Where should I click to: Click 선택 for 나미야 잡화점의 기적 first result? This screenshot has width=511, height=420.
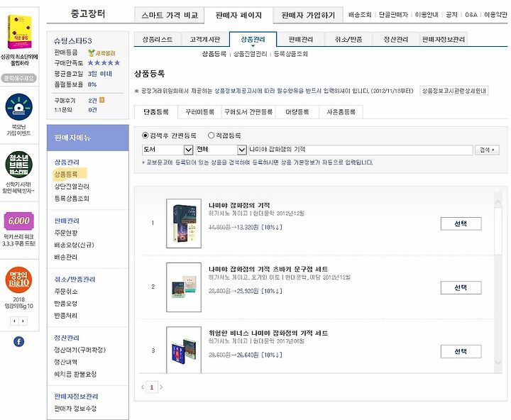pos(461,223)
